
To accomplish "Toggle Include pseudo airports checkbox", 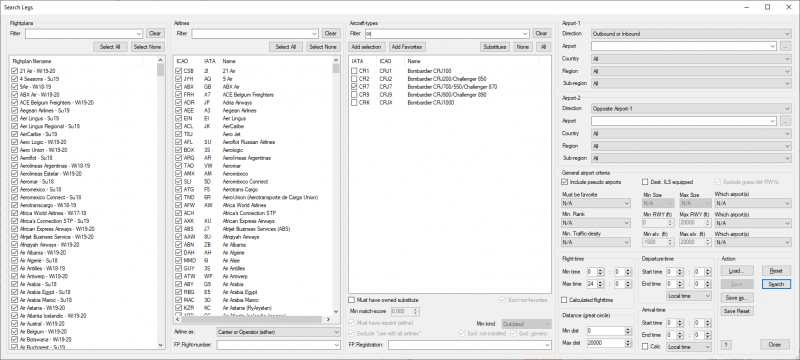I will [x=565, y=182].
